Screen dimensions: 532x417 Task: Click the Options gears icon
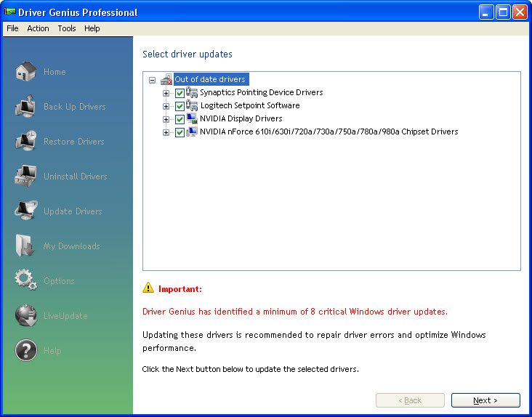pyautogui.click(x=26, y=281)
